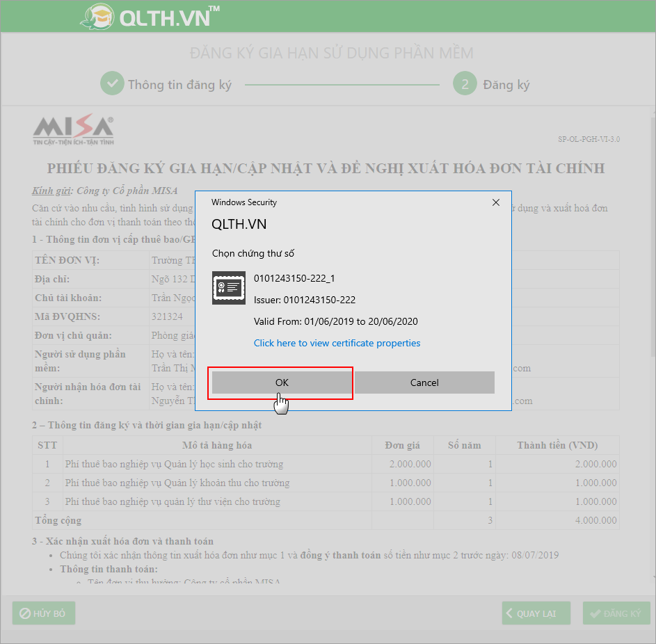Confirm the certificate with OK button

[282, 383]
